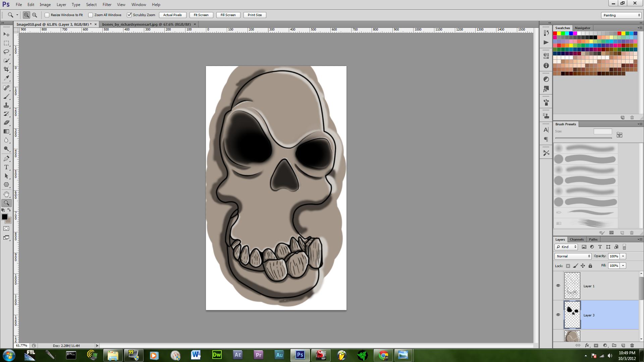Open the blend mode Normal dropdown
The width and height of the screenshot is (644, 362).
click(x=573, y=256)
